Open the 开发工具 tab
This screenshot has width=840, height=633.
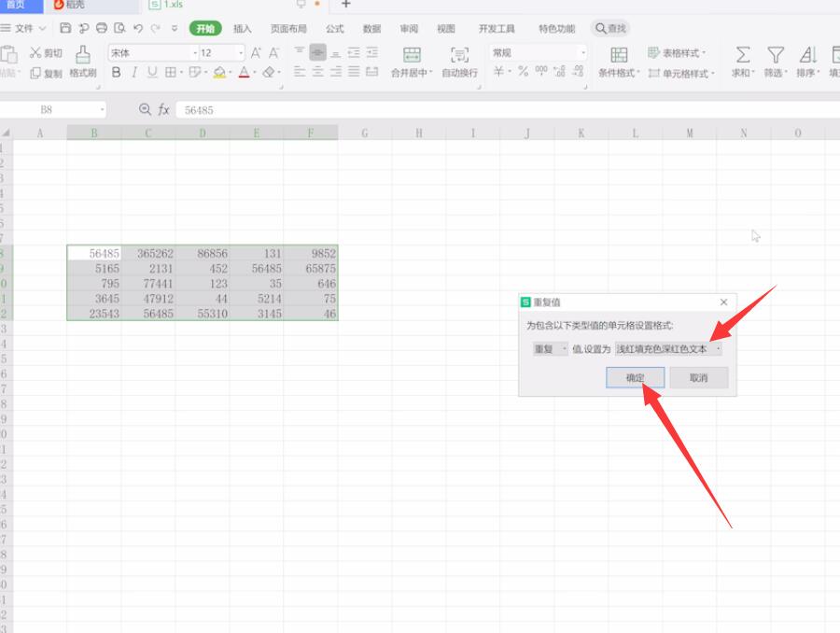pyautogui.click(x=497, y=28)
